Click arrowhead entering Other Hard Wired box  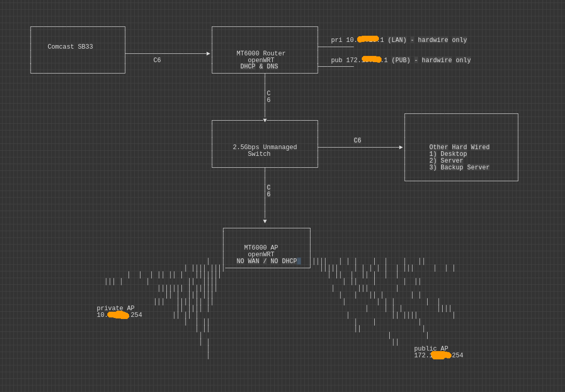point(401,148)
